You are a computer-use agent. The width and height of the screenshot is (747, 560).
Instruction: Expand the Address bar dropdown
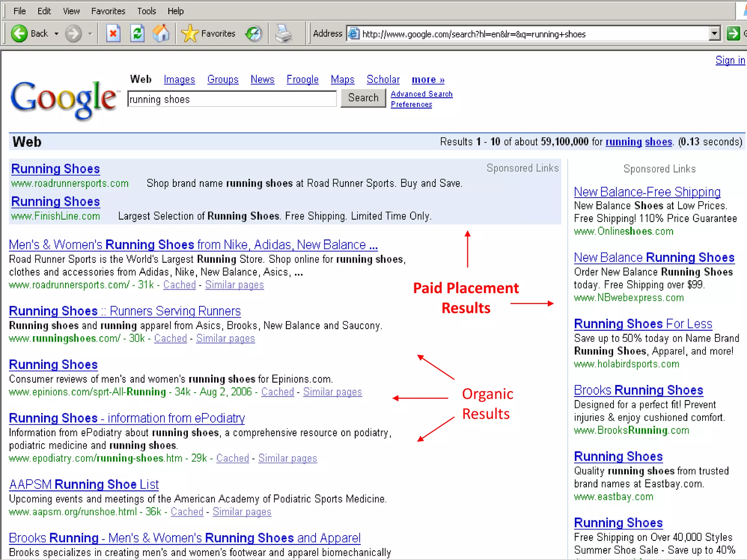[715, 34]
